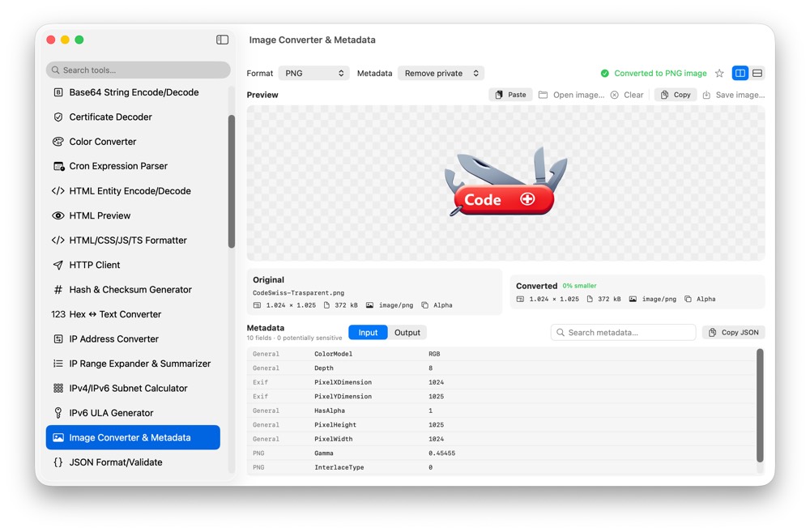810x532 pixels.
Task: Click the Copy image button
Action: click(x=676, y=95)
